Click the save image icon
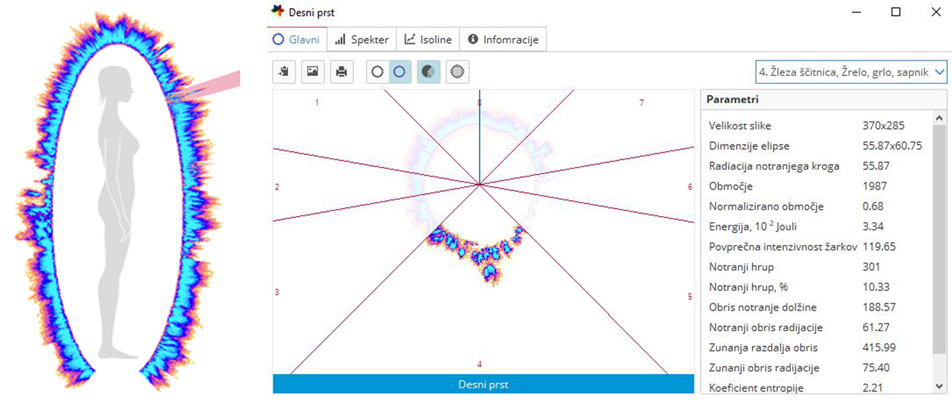This screenshot has height=400, width=952. coord(313,72)
